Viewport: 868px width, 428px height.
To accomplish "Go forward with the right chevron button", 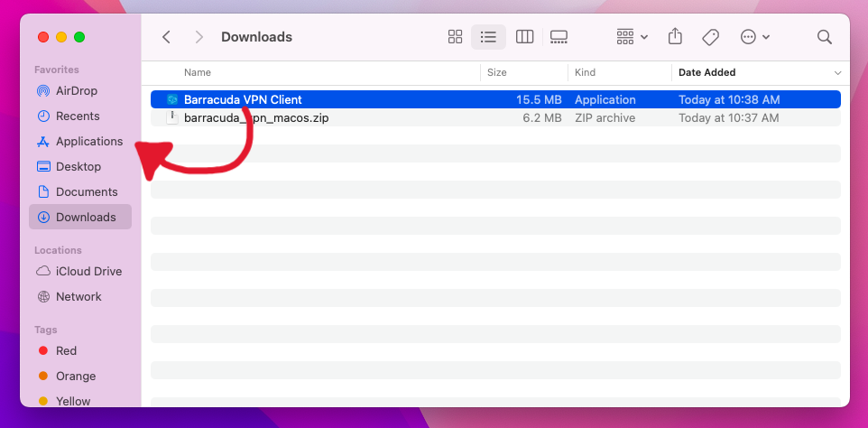I will pos(199,37).
